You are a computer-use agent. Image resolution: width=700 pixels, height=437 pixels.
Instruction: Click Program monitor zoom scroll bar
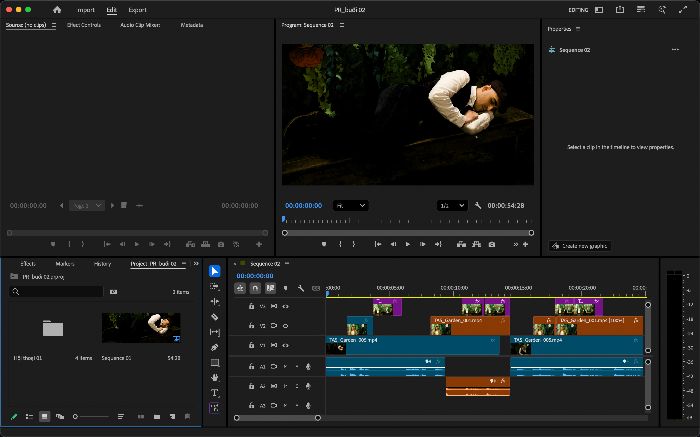[x=408, y=233]
